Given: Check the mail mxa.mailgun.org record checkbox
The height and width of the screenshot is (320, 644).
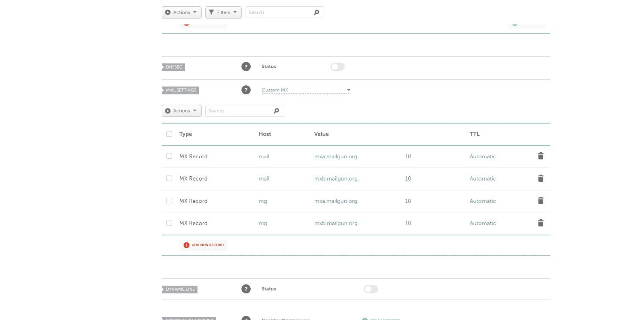Looking at the screenshot, I should click(x=169, y=156).
